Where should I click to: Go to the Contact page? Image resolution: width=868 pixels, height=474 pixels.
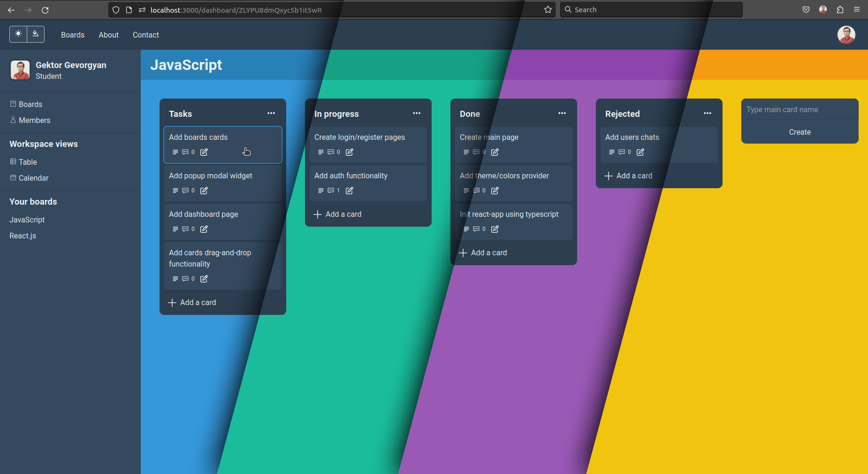click(x=145, y=35)
